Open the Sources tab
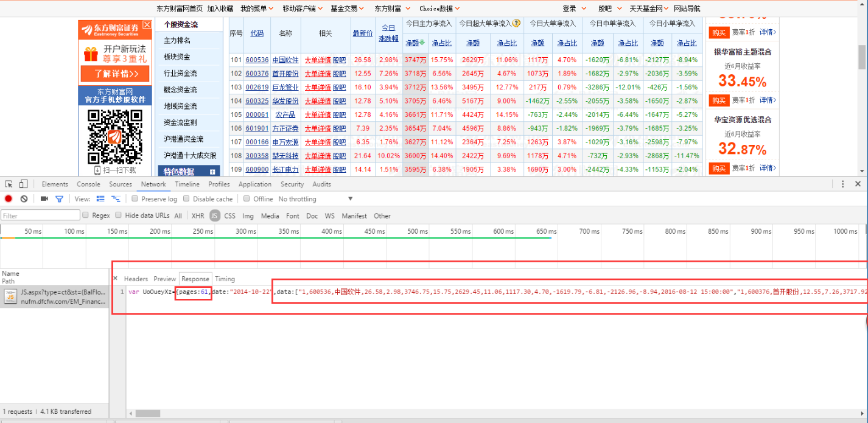 pos(121,184)
